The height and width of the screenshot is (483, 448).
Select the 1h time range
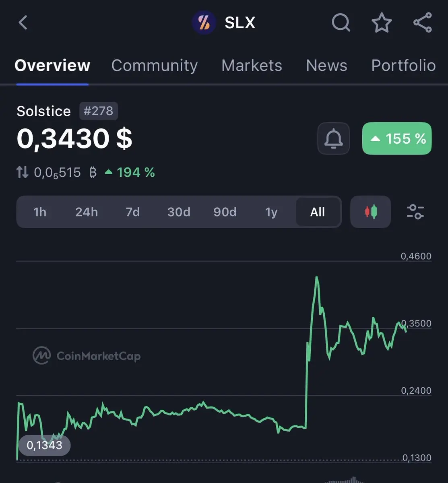point(40,212)
